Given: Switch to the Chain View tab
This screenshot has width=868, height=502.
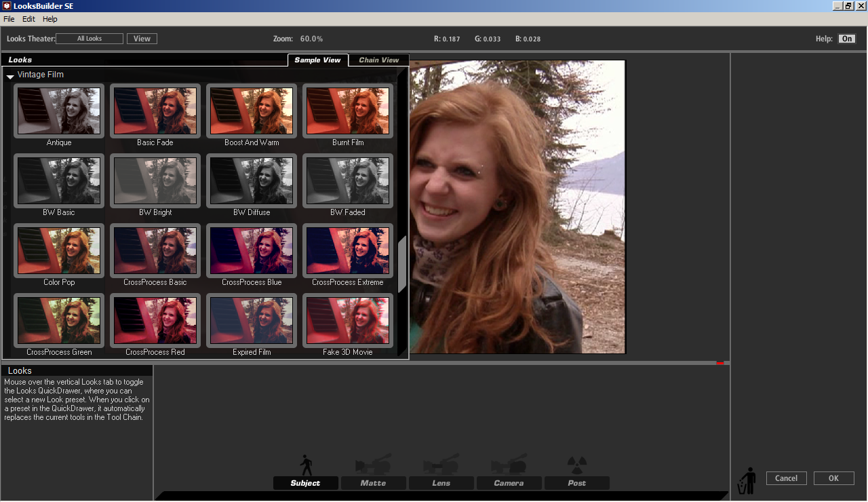Looking at the screenshot, I should click(x=378, y=60).
